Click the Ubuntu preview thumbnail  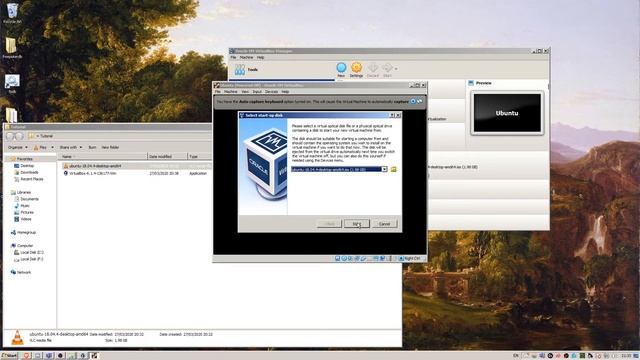(507, 113)
